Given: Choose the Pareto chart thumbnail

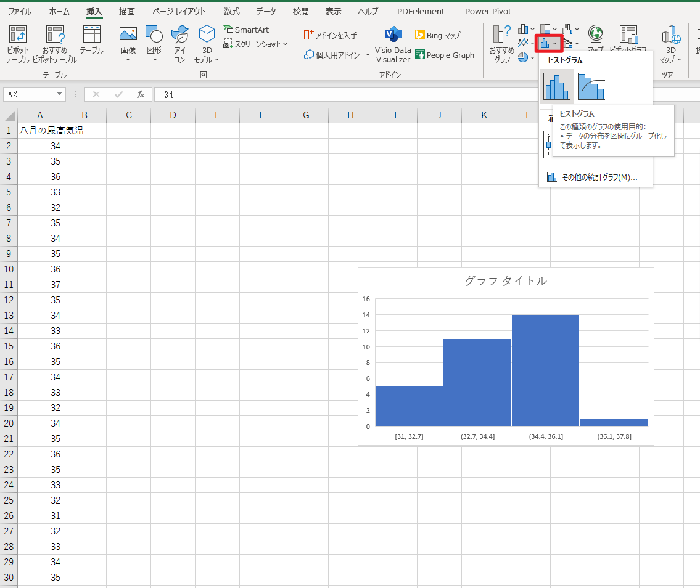Looking at the screenshot, I should pos(591,86).
